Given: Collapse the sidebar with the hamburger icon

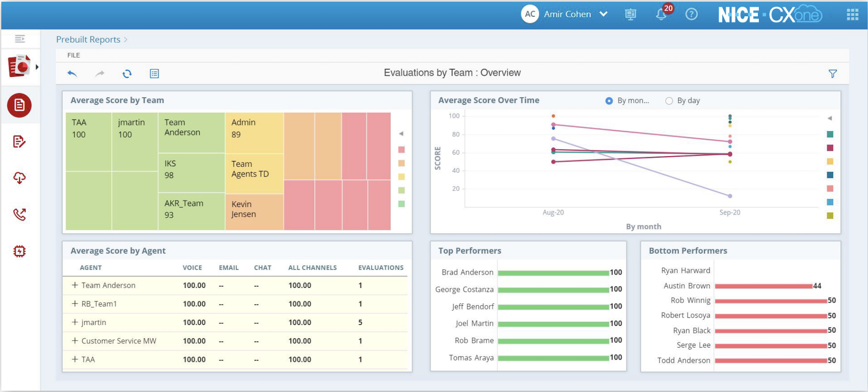Looking at the screenshot, I should (20, 39).
